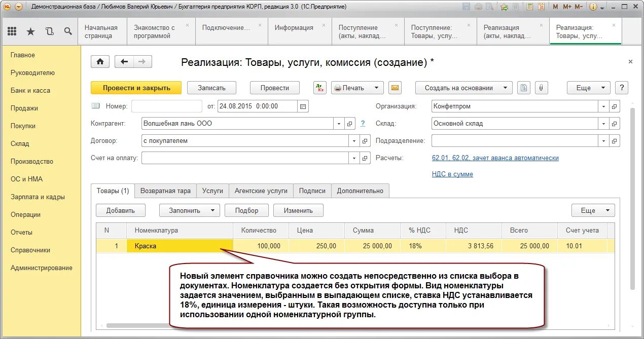Click Подбор button
Viewport: 644px width, 339px height.
tap(246, 210)
